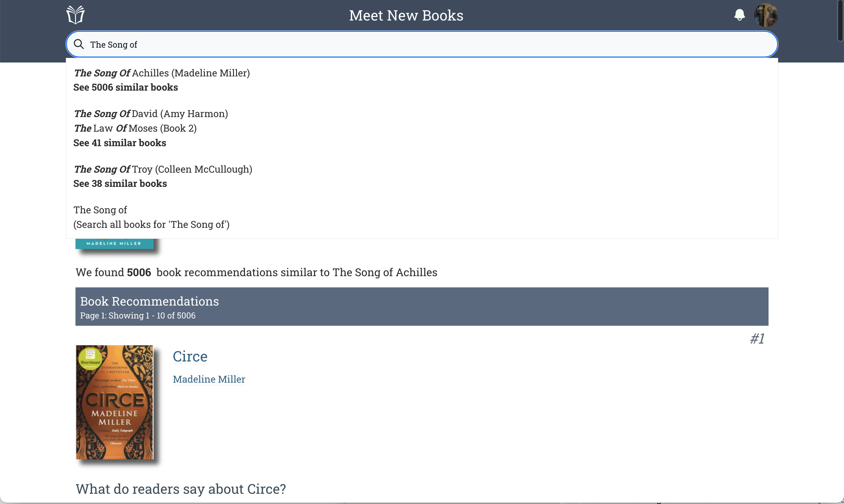Click in the search field with The Song of
The height and width of the screenshot is (504, 844).
click(x=421, y=44)
